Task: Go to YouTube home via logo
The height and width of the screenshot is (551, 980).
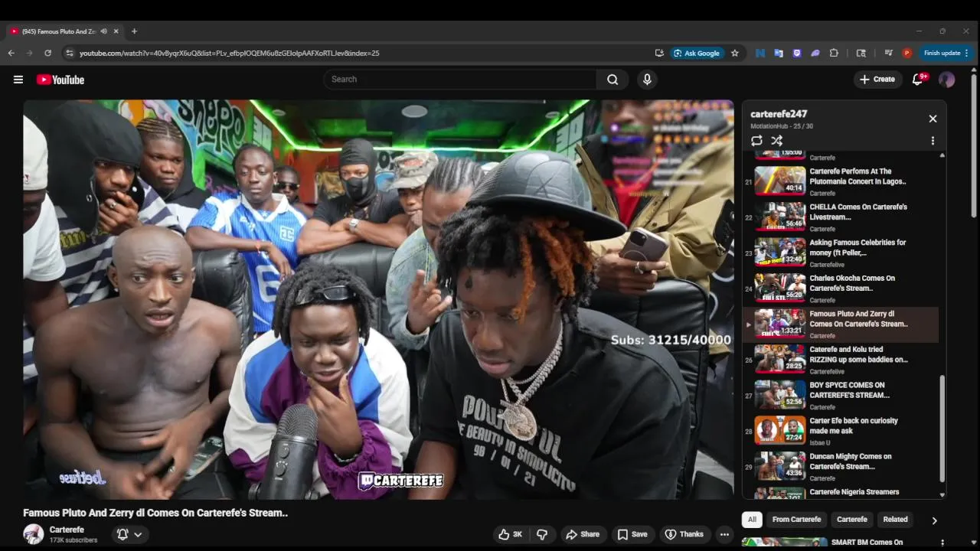Action: 60,80
